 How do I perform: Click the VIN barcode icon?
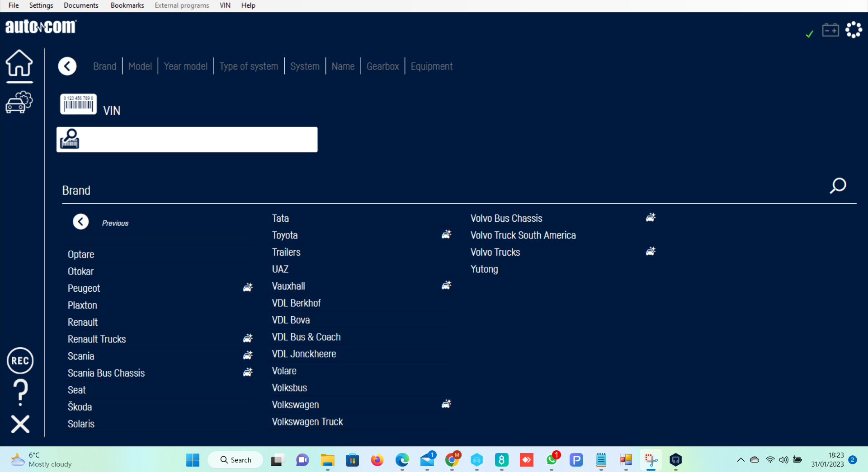(x=78, y=104)
